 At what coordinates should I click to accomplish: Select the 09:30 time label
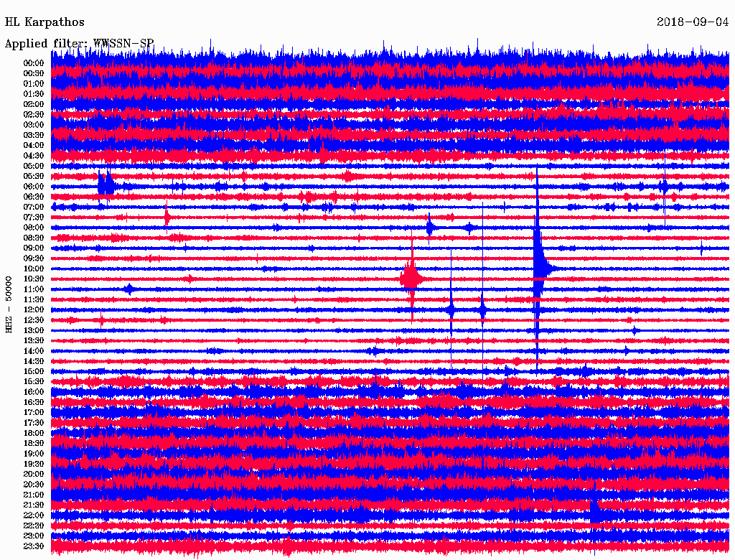pos(34,258)
